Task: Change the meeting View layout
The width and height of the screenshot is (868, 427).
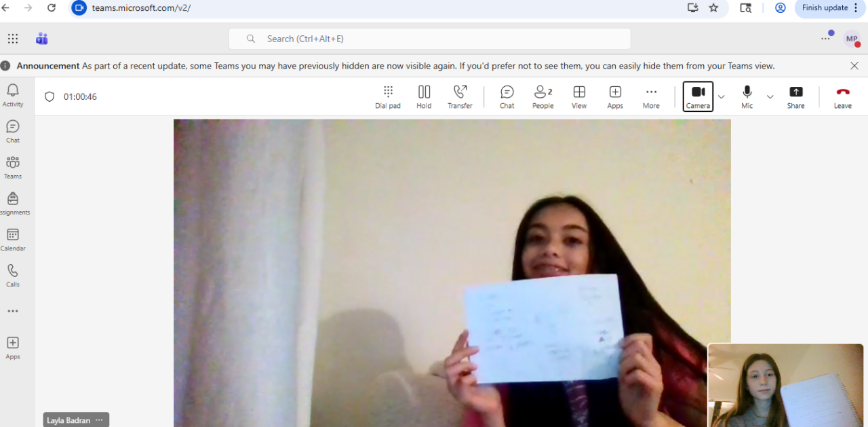Action: pyautogui.click(x=579, y=97)
